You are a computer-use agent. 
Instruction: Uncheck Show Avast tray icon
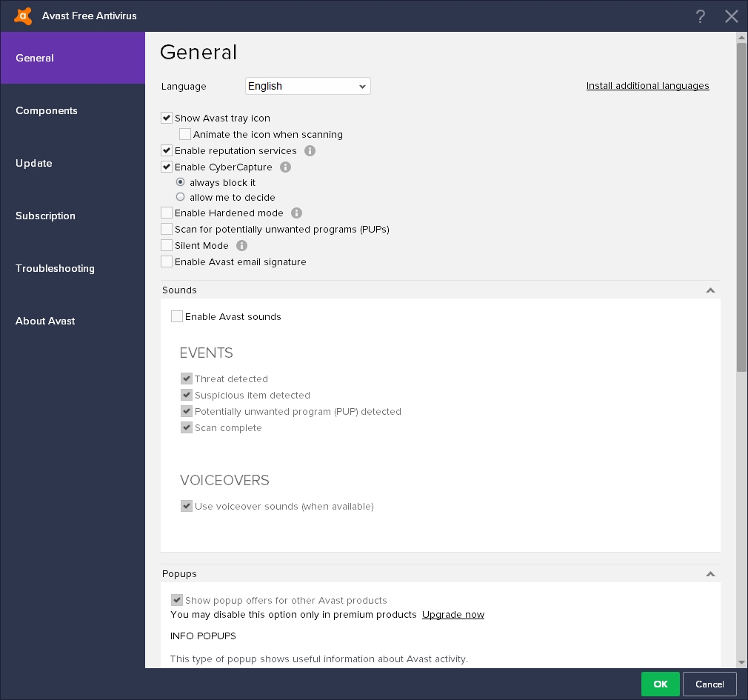point(167,118)
